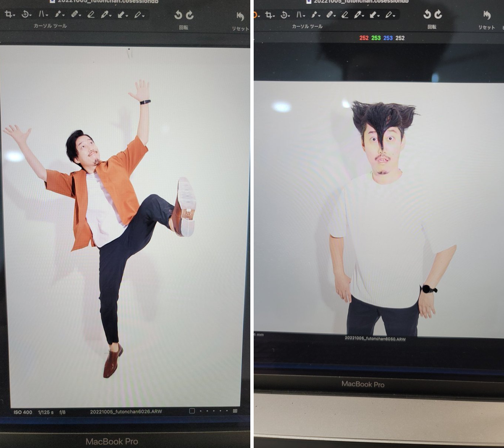
Task: Select the Rotate cursor tool in futonchan6026 window
Action: (x=26, y=15)
